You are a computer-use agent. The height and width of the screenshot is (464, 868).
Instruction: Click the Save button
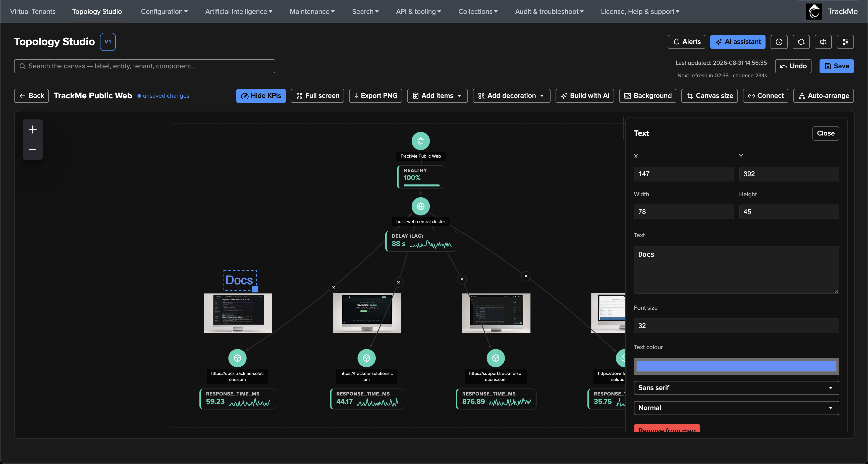pos(836,66)
